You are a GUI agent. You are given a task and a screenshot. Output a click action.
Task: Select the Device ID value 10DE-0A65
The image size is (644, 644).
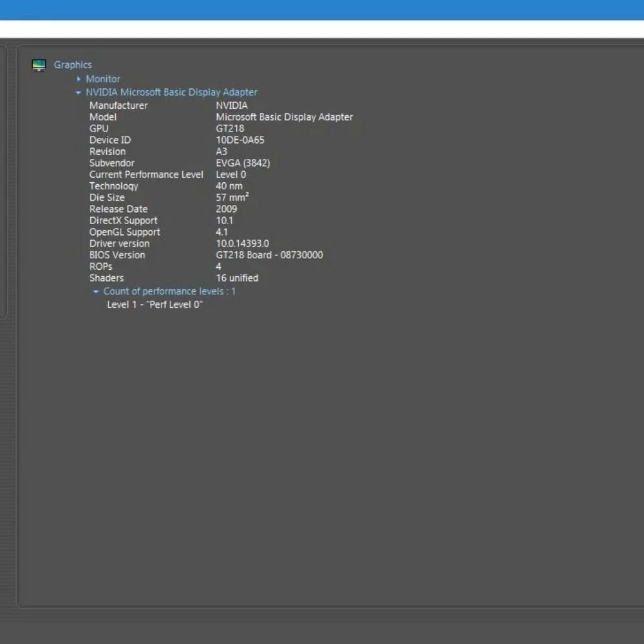coord(240,140)
